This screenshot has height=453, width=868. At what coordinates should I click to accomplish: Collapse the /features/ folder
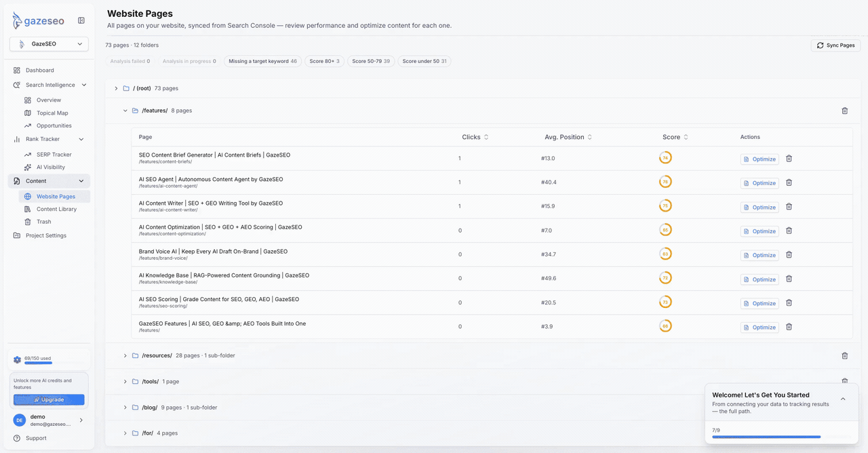pyautogui.click(x=125, y=111)
